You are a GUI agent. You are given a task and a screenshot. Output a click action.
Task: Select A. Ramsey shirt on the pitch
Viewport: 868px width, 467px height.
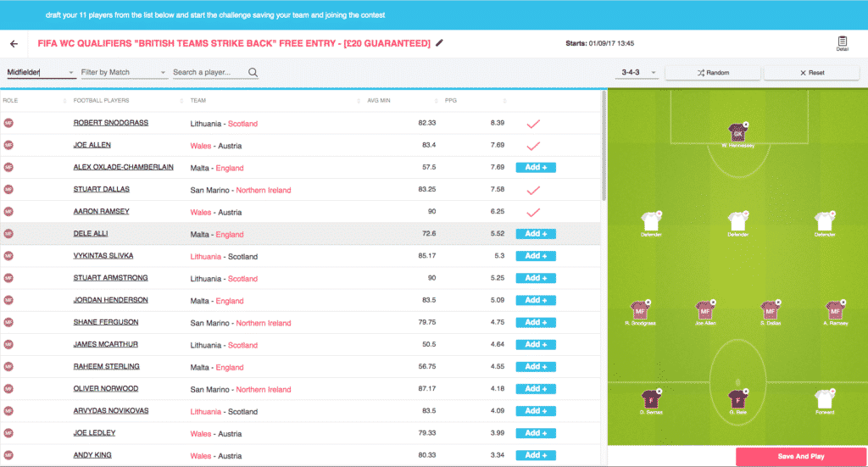click(x=835, y=310)
